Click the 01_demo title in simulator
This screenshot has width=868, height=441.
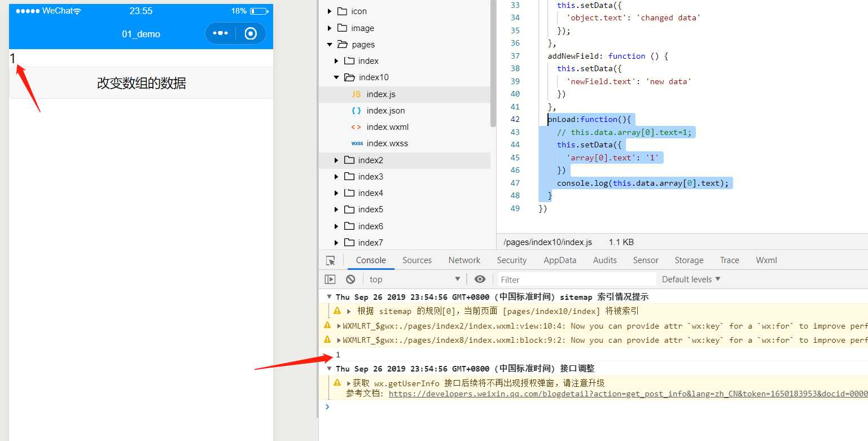pyautogui.click(x=141, y=34)
